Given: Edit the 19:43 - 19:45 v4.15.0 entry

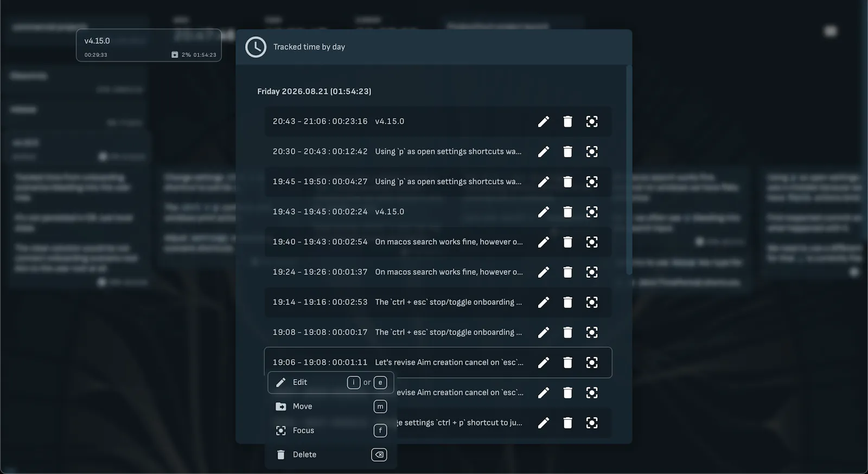Looking at the screenshot, I should click(x=543, y=212).
